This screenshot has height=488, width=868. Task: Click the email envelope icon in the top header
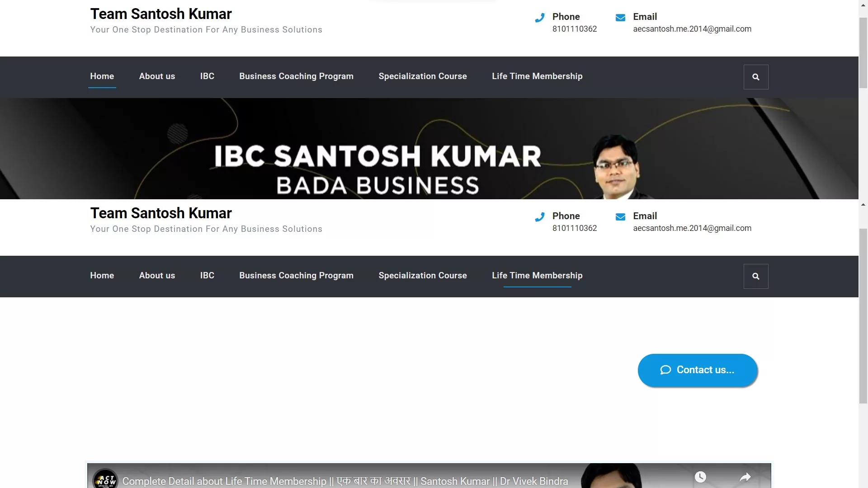point(620,18)
